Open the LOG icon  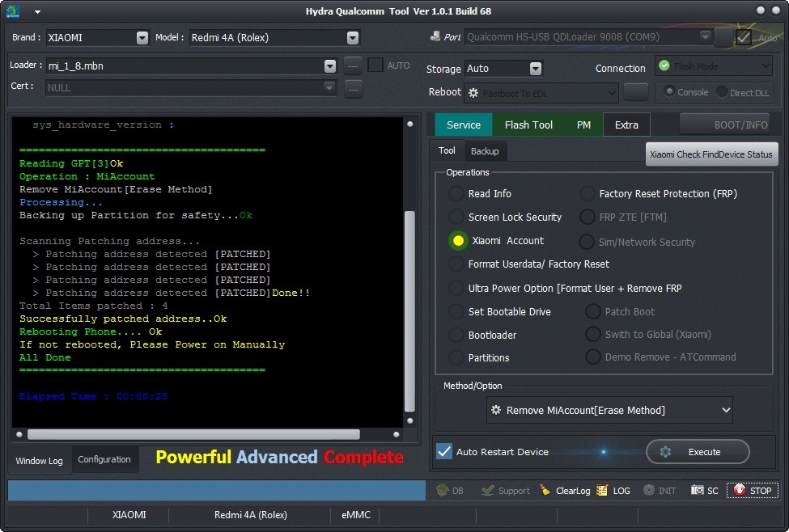[x=602, y=490]
